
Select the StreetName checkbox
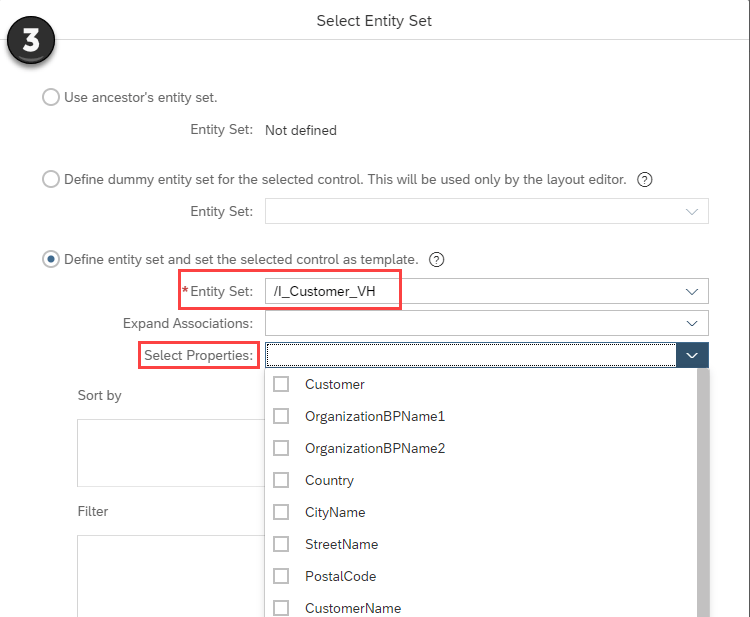click(x=281, y=544)
